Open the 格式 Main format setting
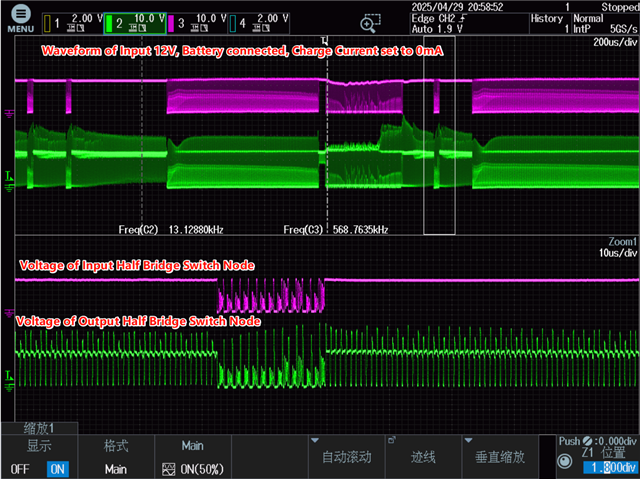 pos(115,456)
